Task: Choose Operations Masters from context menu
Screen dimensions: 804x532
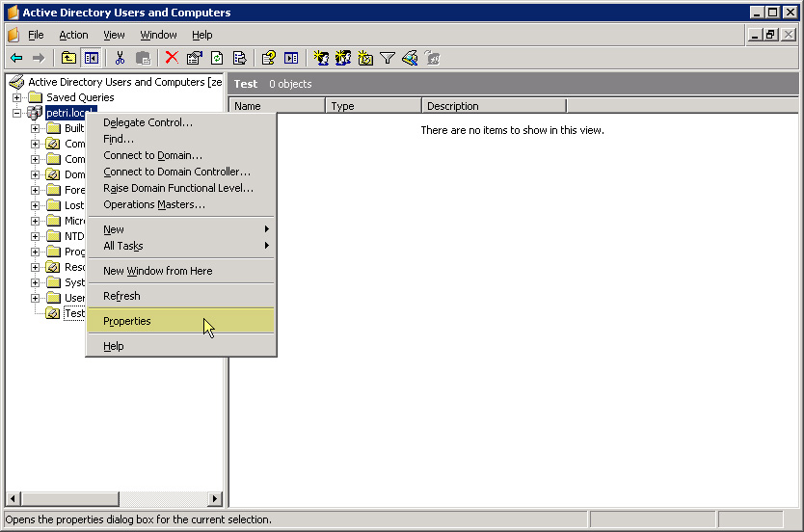Action: pos(181,204)
